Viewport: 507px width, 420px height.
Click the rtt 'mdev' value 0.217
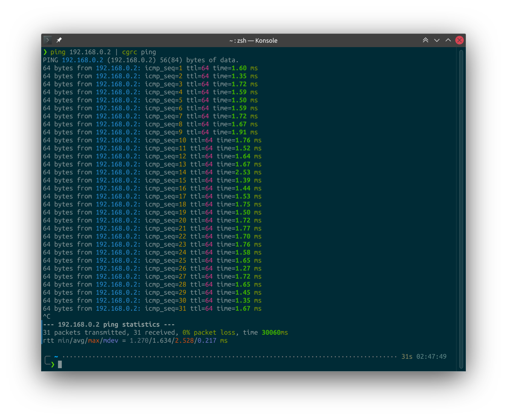click(207, 341)
